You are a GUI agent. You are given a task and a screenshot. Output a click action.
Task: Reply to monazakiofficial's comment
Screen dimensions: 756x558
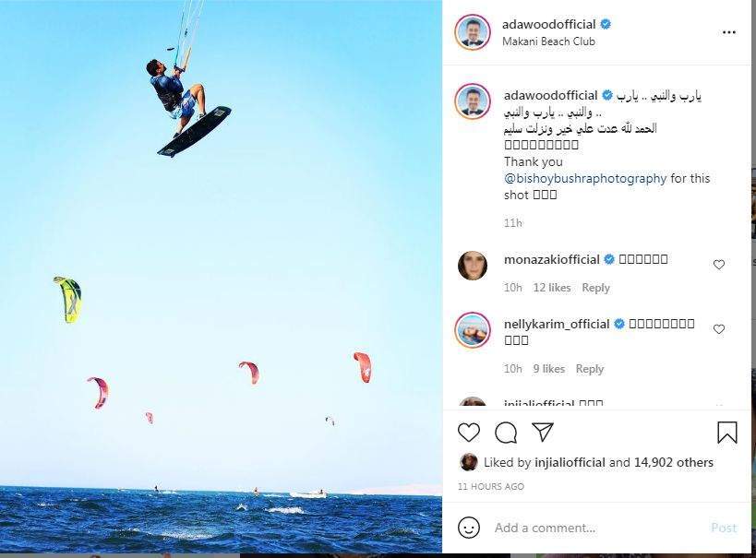[x=596, y=288]
